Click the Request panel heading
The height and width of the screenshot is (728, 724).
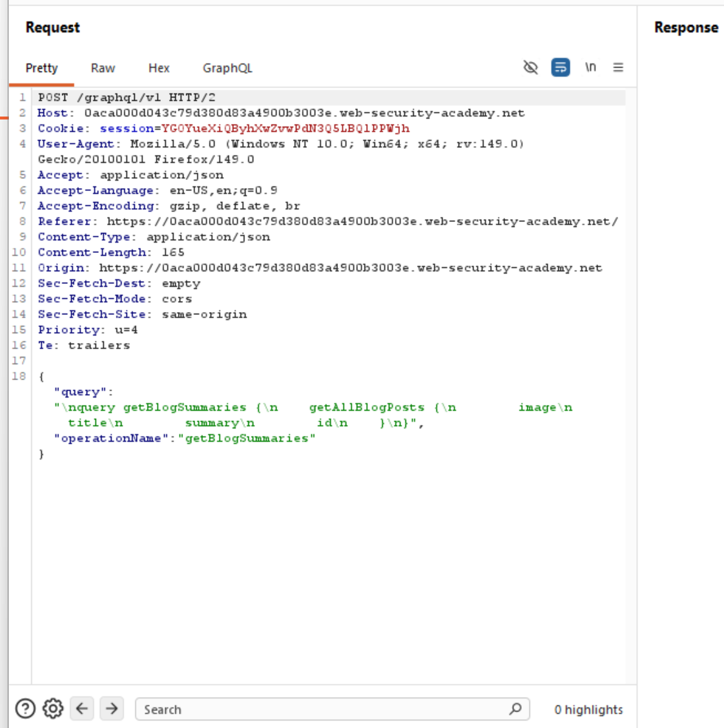coord(52,27)
